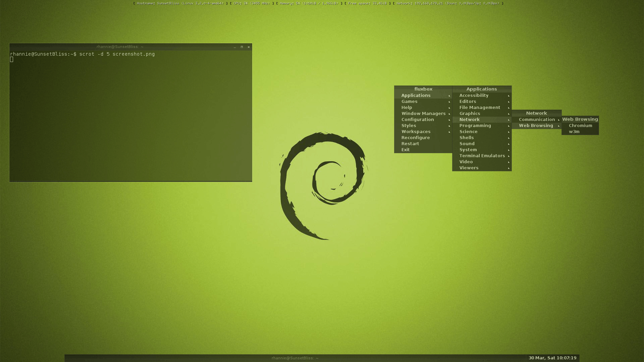The height and width of the screenshot is (362, 644).
Task: Minimize the terminal window
Action: [235, 47]
